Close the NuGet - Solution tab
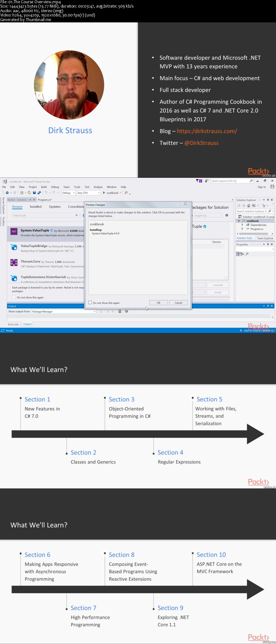276x644 pixels. 34,200
